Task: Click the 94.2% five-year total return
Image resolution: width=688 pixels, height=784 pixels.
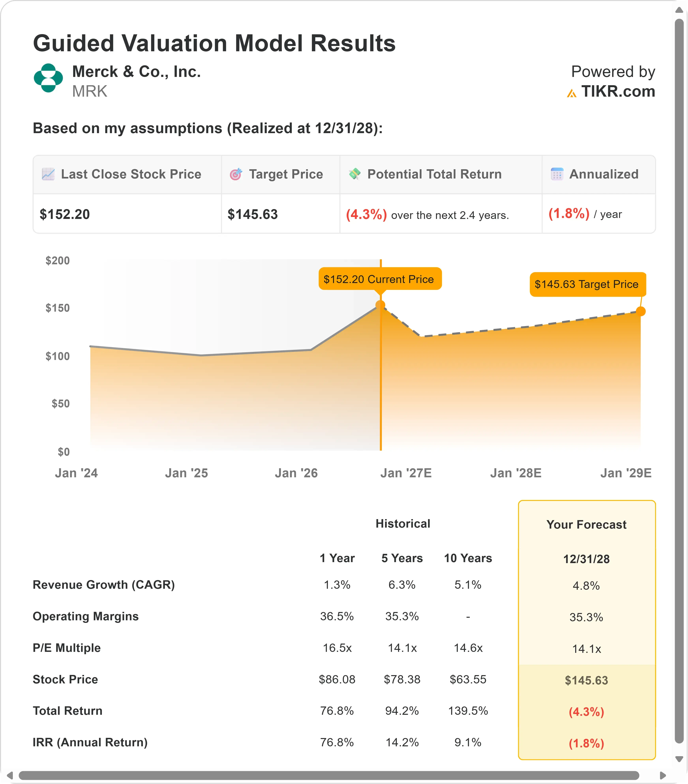Action: [402, 711]
